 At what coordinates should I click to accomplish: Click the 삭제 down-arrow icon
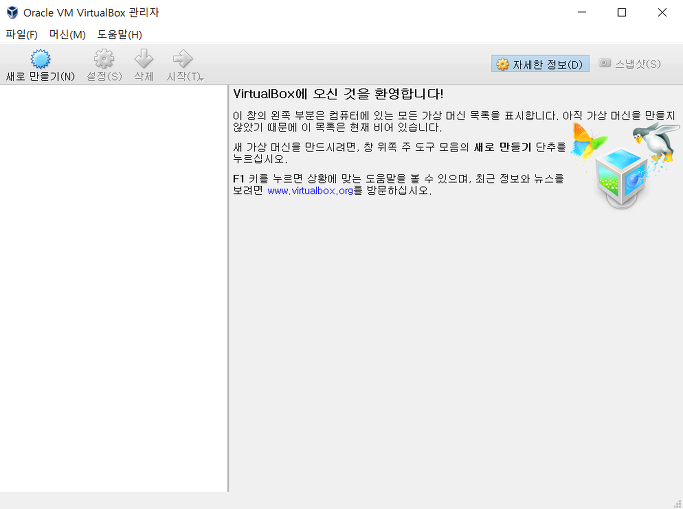(x=144, y=59)
